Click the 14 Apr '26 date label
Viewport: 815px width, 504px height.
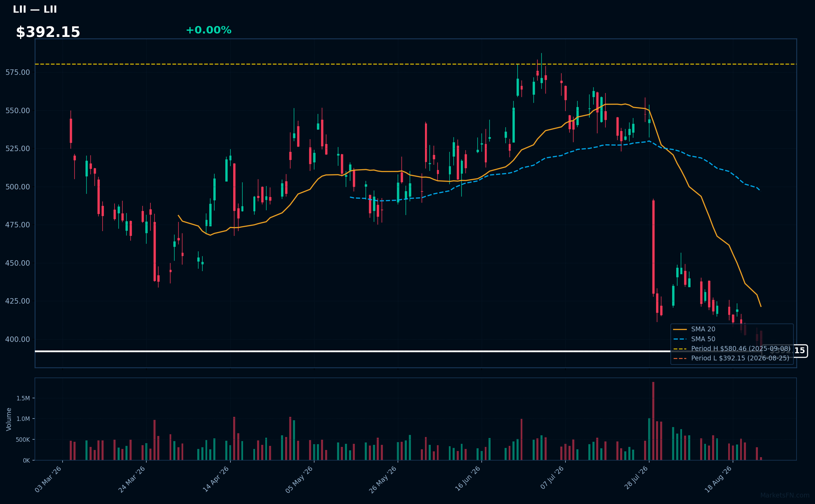(216, 479)
